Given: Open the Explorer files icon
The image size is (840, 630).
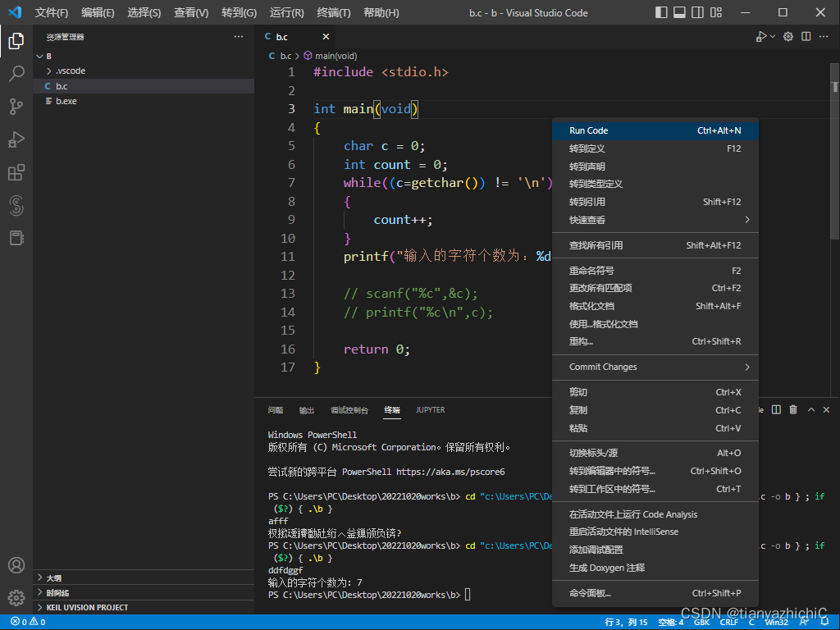Looking at the screenshot, I should click(16, 41).
